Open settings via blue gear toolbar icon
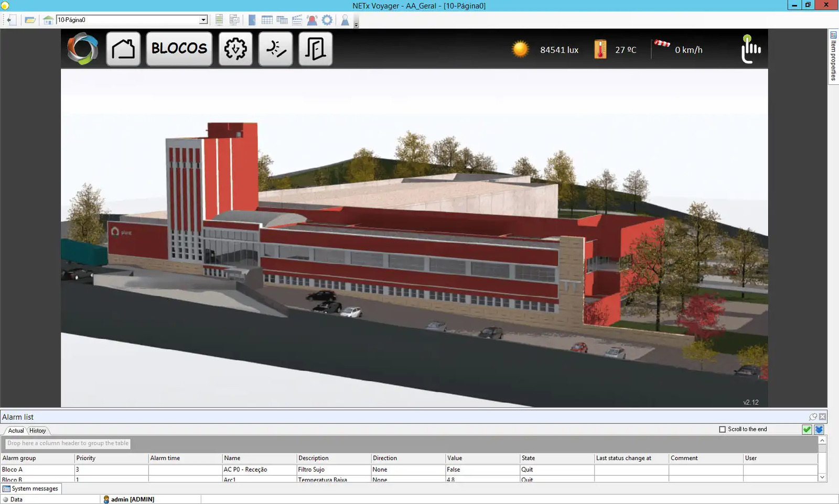839x504 pixels. (327, 20)
